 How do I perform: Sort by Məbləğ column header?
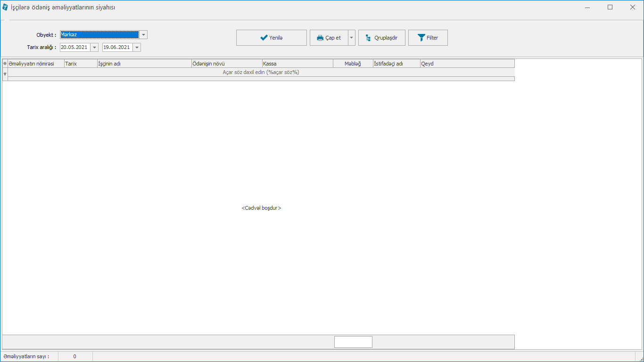(x=353, y=64)
